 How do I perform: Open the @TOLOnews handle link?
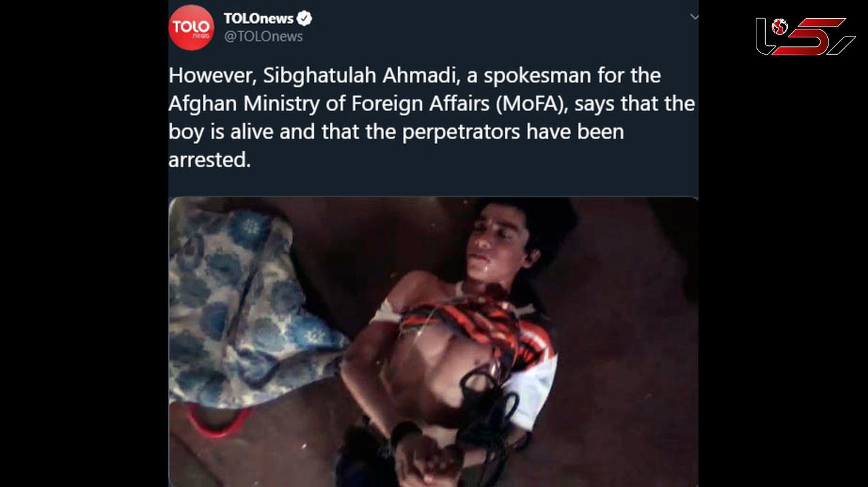point(263,37)
